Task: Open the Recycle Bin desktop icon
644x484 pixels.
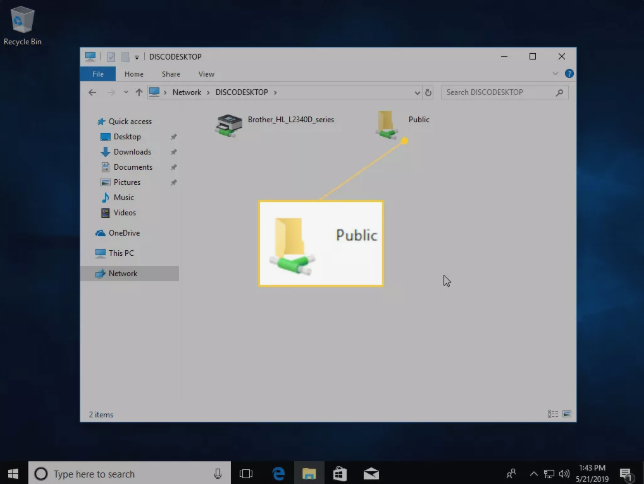Action: point(22,25)
